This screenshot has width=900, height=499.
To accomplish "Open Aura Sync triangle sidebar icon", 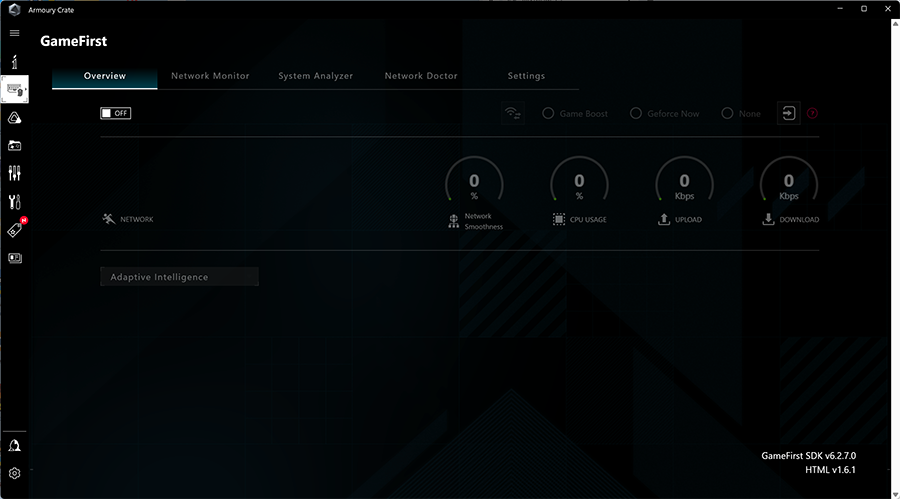I will (14, 118).
